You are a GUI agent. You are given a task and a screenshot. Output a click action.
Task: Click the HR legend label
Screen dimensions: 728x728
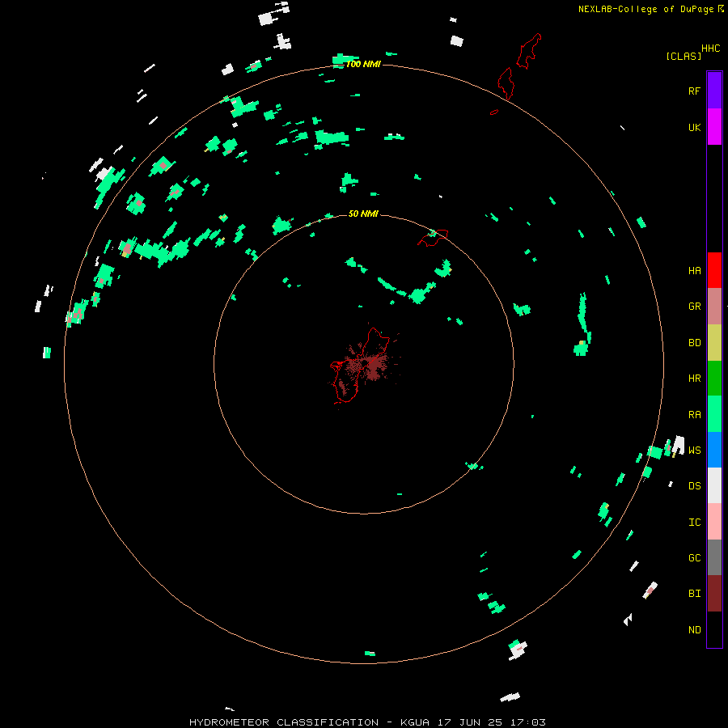click(694, 378)
